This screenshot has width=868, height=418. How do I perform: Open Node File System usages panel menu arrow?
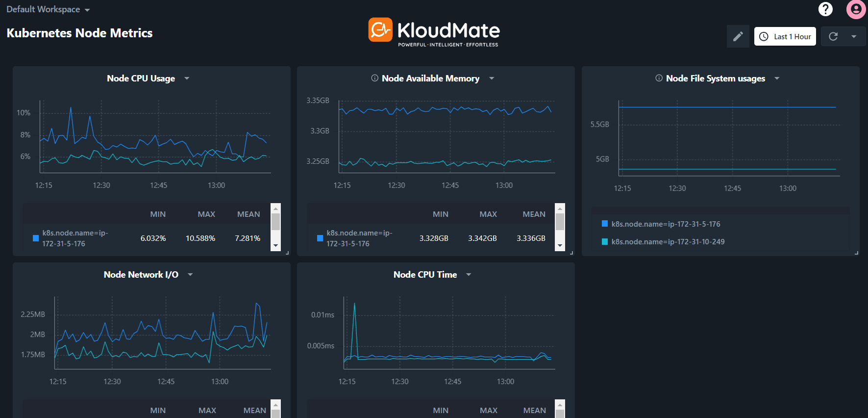777,78
